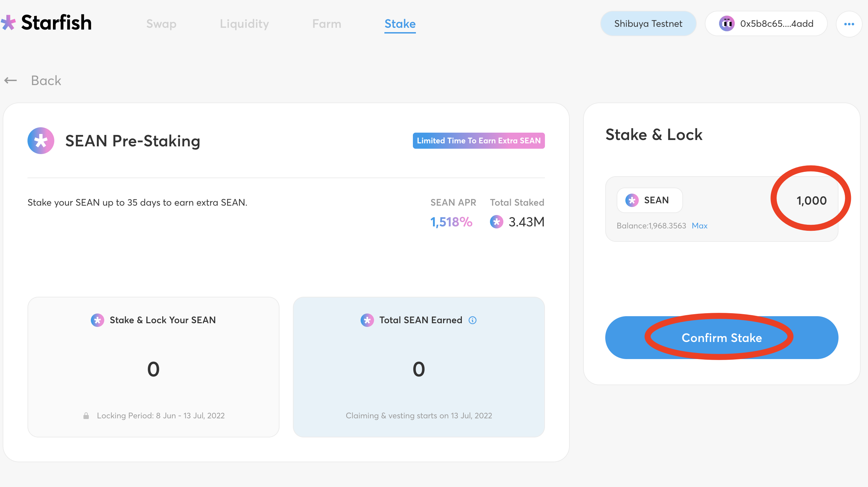This screenshot has height=487, width=868.
Task: Click the Back link text
Action: 46,80
